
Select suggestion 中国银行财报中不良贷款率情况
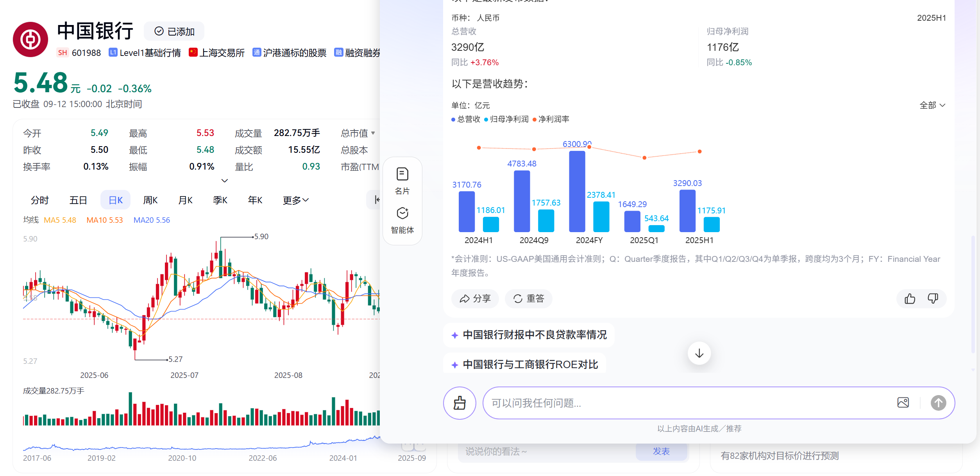(529, 335)
